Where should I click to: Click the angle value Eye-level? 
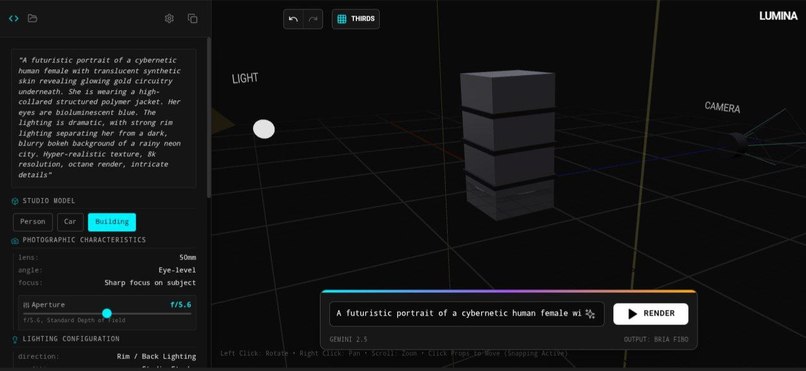(x=177, y=270)
